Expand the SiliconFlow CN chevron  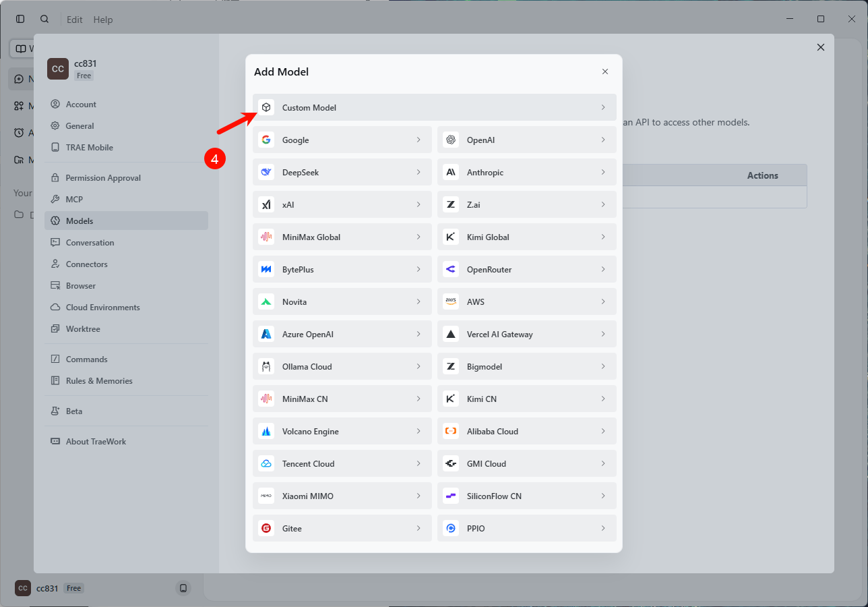point(603,496)
